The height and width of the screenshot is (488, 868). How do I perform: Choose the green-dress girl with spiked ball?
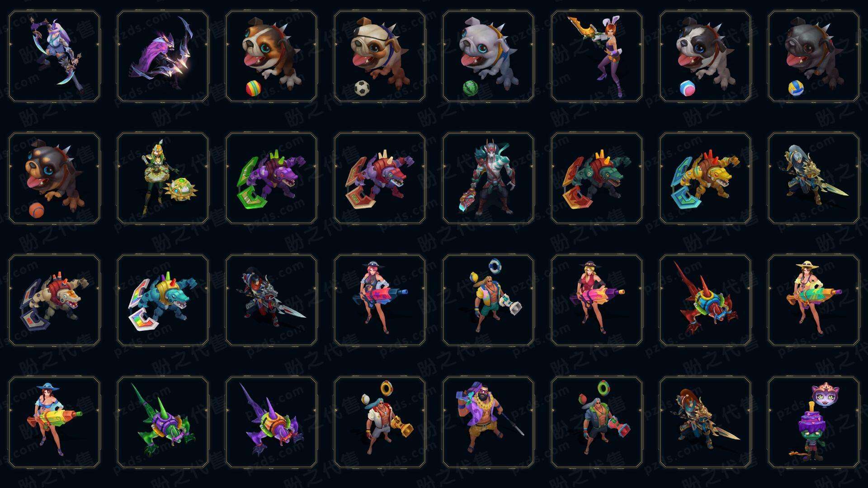[x=163, y=178]
